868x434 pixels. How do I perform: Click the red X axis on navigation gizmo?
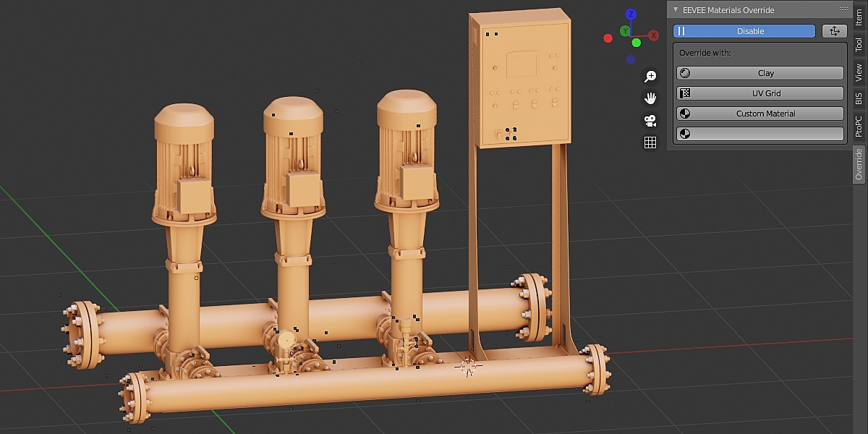[654, 33]
